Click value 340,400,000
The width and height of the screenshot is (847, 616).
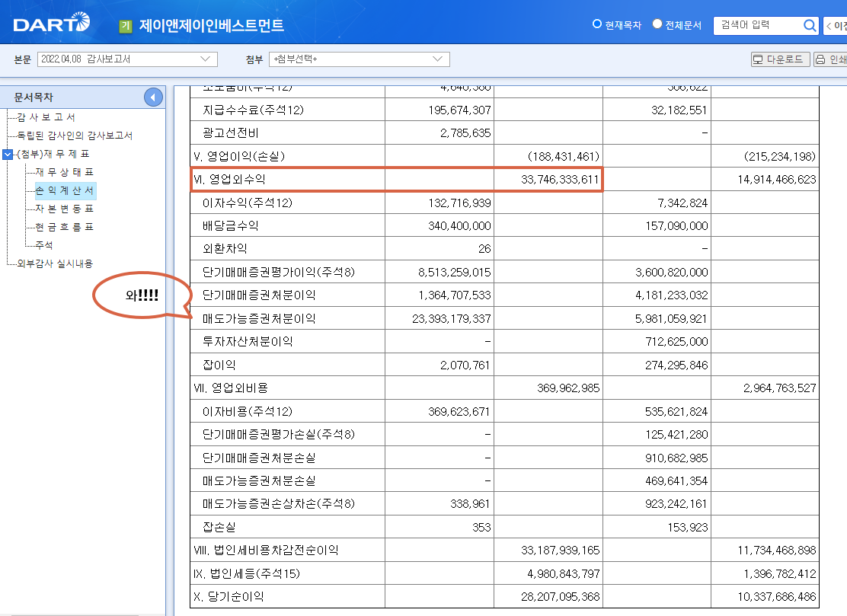(x=460, y=226)
